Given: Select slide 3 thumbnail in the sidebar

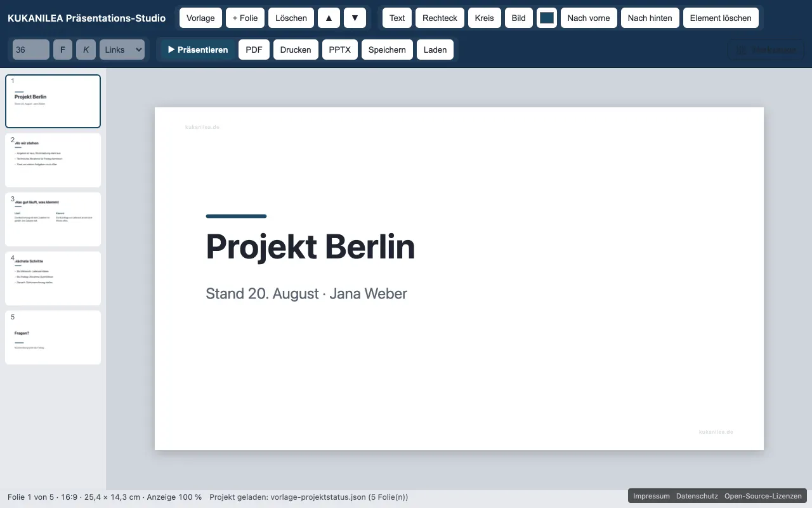Looking at the screenshot, I should click(x=53, y=219).
